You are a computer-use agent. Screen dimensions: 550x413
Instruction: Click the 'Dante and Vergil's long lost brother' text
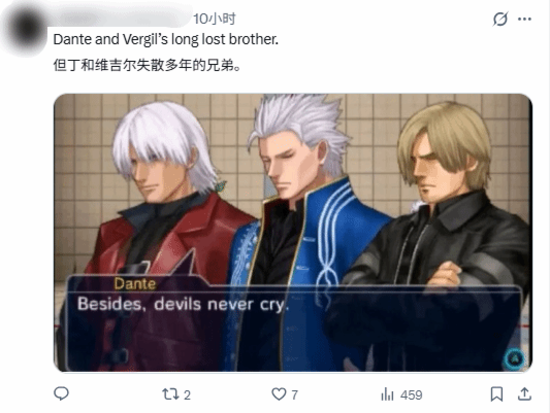(x=166, y=39)
